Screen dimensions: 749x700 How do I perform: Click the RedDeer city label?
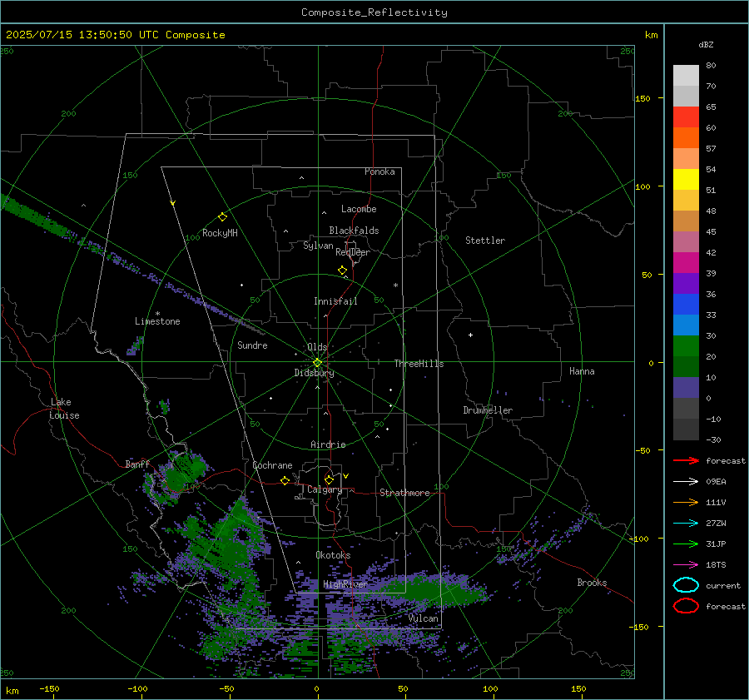(353, 252)
